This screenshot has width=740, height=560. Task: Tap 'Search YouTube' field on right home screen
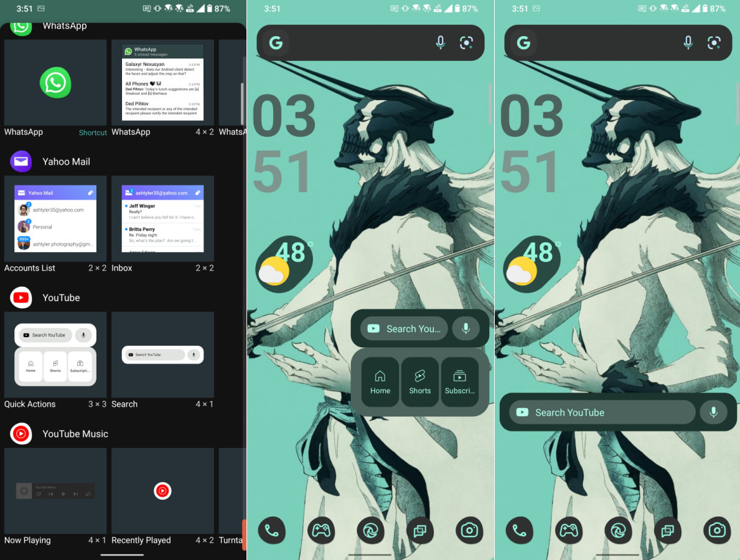click(602, 413)
